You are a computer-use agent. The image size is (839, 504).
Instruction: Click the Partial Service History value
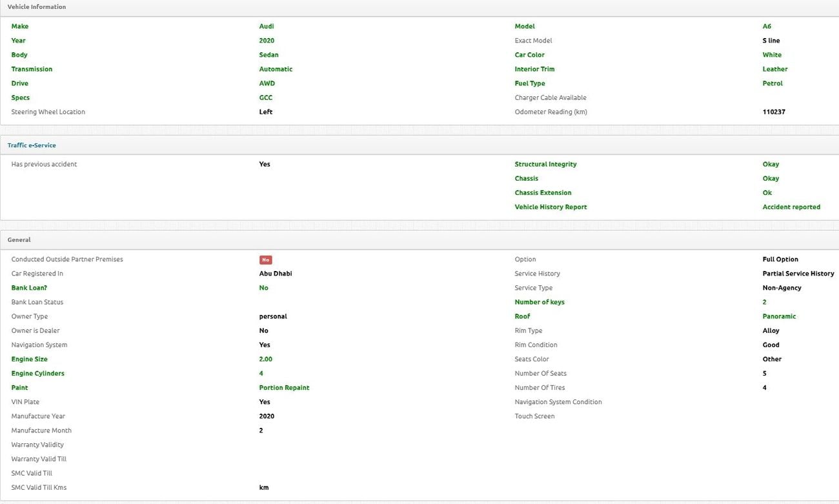click(798, 274)
